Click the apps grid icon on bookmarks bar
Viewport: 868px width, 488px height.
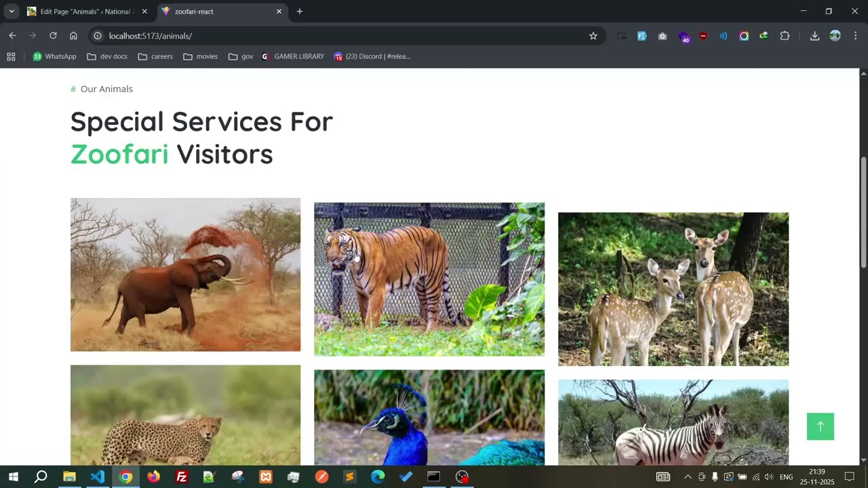11,56
